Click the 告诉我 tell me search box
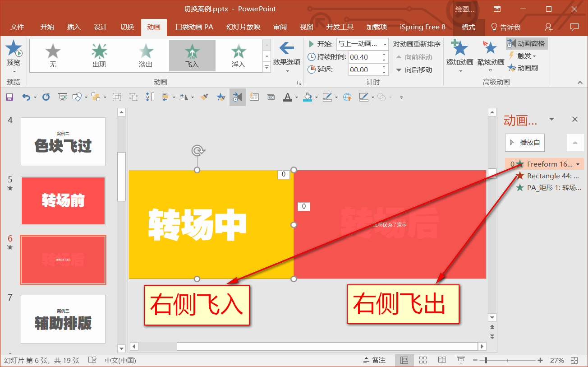The image size is (588, 367). (505, 27)
